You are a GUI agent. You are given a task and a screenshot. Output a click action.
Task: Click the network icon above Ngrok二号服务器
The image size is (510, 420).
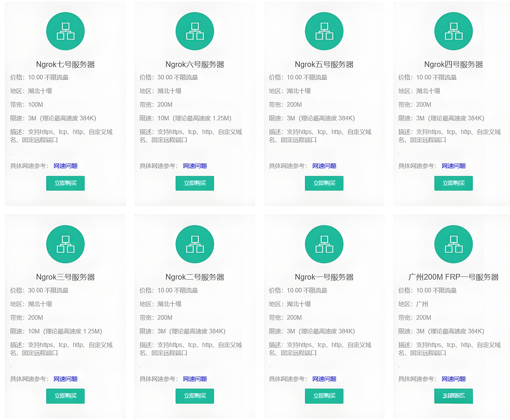pos(195,244)
